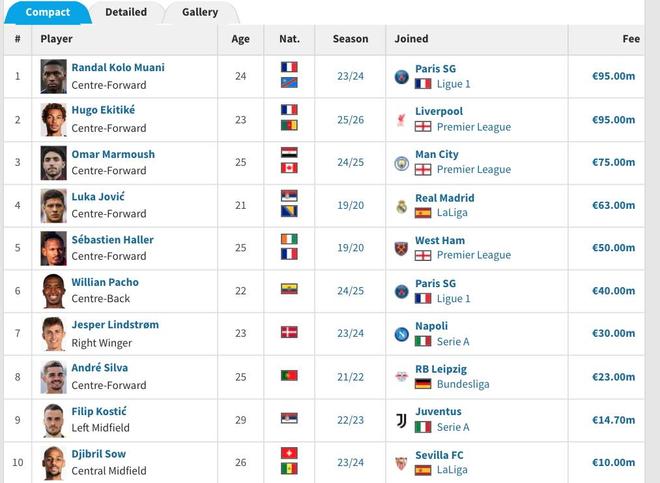
Task: Click the Real Madrid club crest icon
Action: pyautogui.click(x=401, y=206)
